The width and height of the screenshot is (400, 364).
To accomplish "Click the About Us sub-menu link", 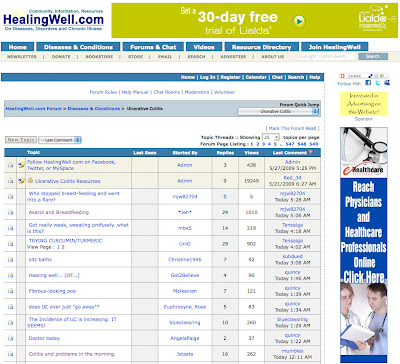I will click(273, 57).
